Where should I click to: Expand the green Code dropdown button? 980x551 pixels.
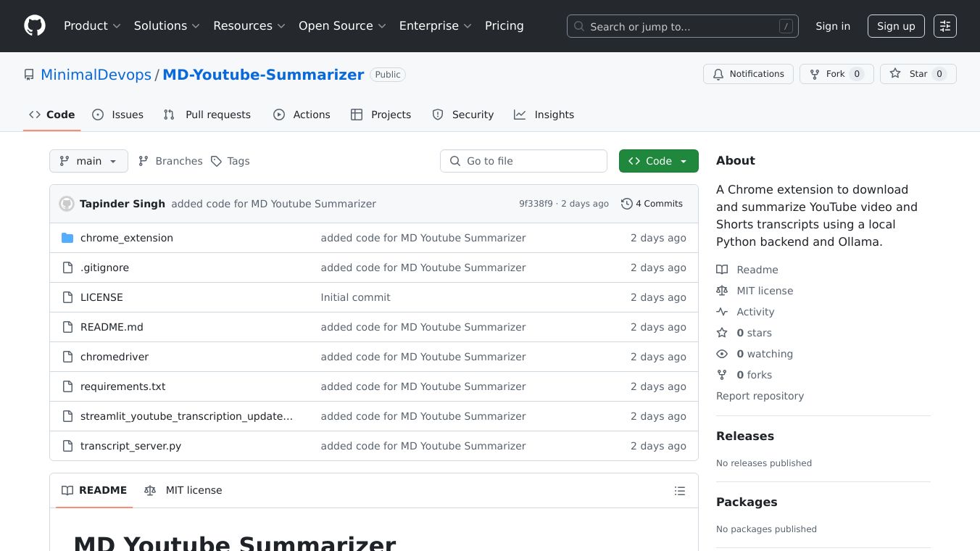coord(658,161)
